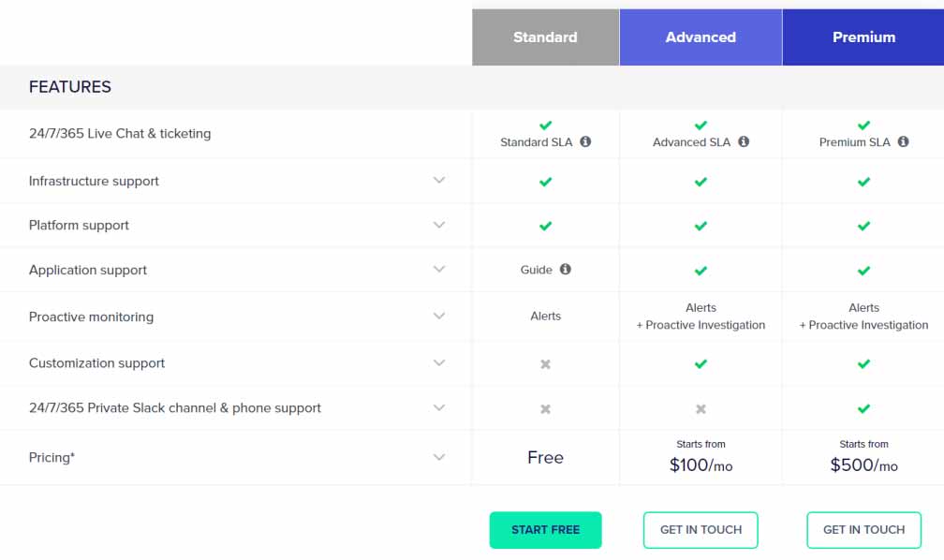Click the START FREE button

[x=545, y=530]
